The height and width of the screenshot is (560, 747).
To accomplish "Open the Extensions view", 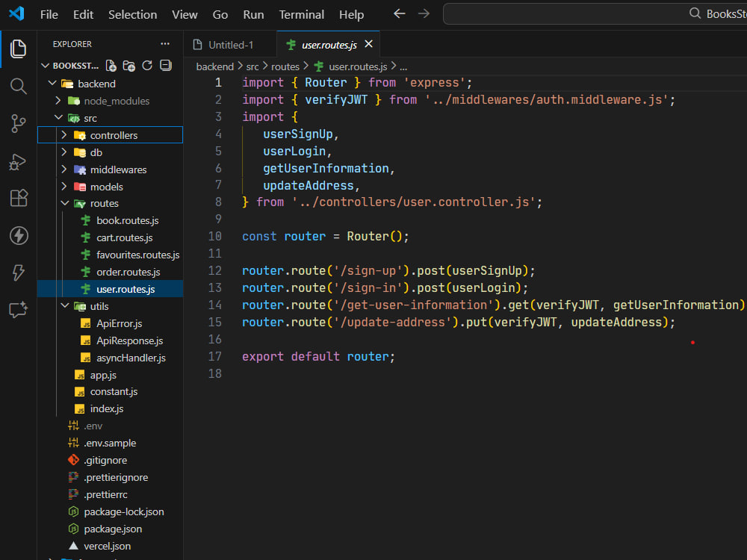I will pyautogui.click(x=18, y=198).
